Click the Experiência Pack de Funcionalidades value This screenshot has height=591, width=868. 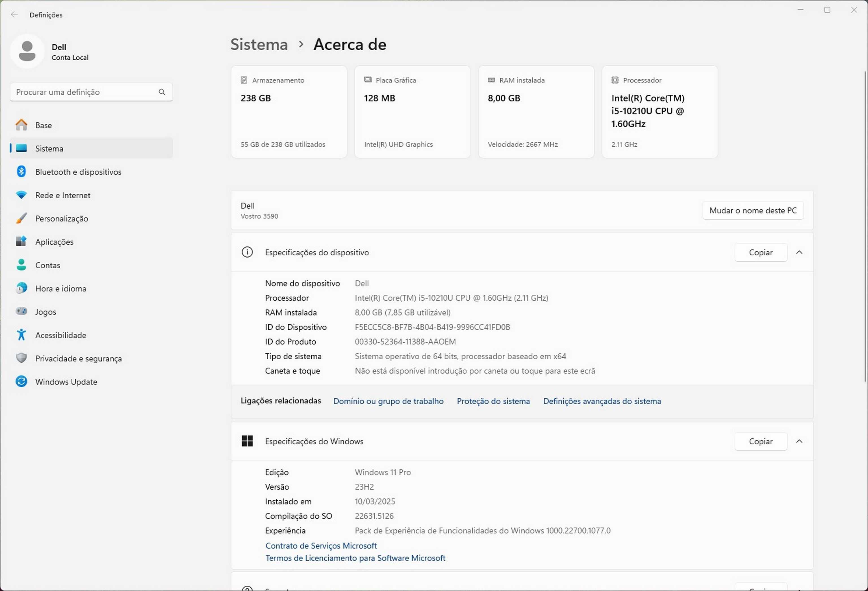(x=483, y=531)
